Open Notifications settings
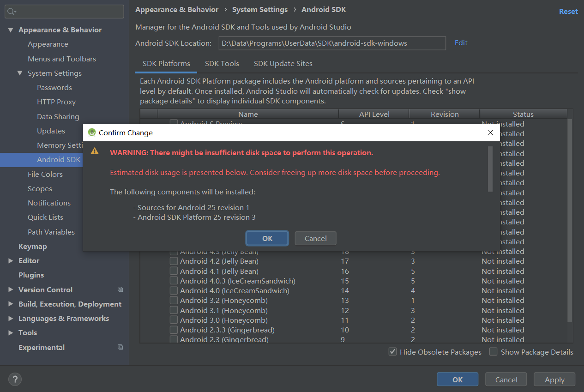The height and width of the screenshot is (392, 584). click(x=49, y=203)
